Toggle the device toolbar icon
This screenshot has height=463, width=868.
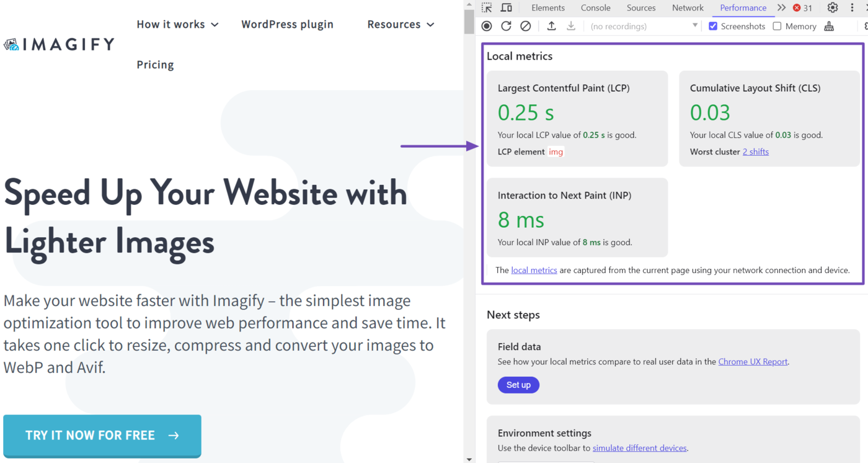507,7
